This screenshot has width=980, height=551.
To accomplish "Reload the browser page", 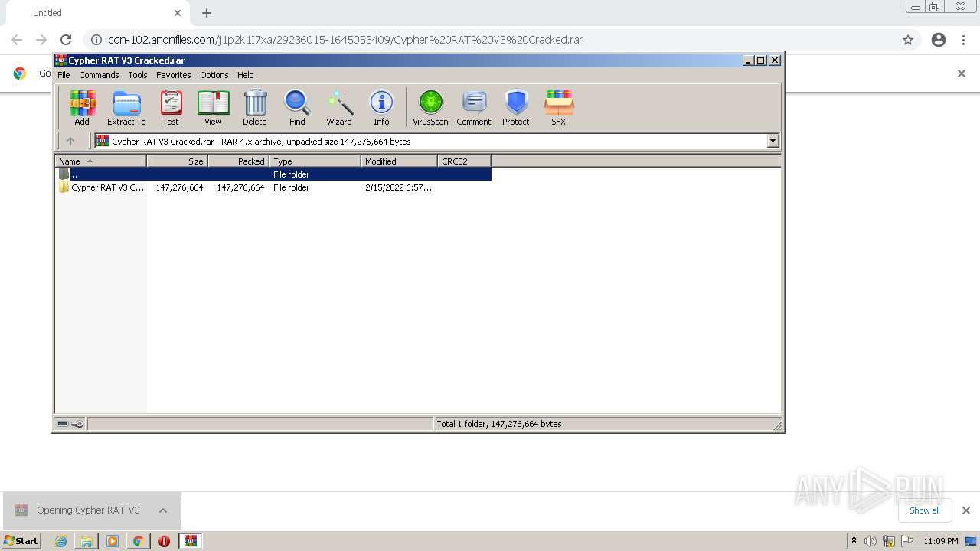I will click(66, 40).
